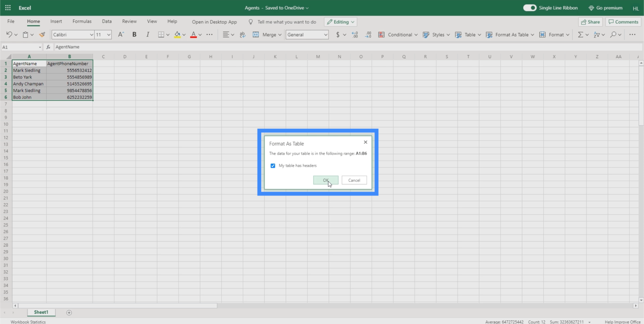Click the Paste clipboard icon

(25, 35)
